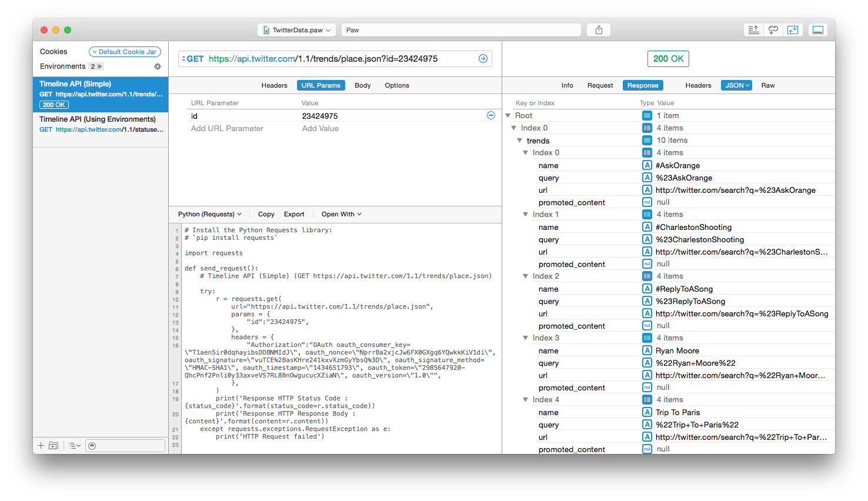The width and height of the screenshot is (868, 501).
Task: Collapse the trends node in the JSON tree
Action: click(520, 141)
